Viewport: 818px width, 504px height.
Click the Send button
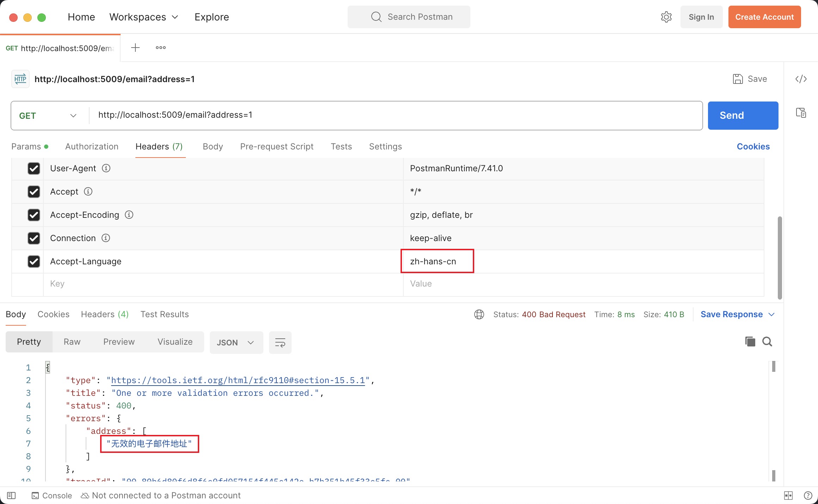point(732,115)
